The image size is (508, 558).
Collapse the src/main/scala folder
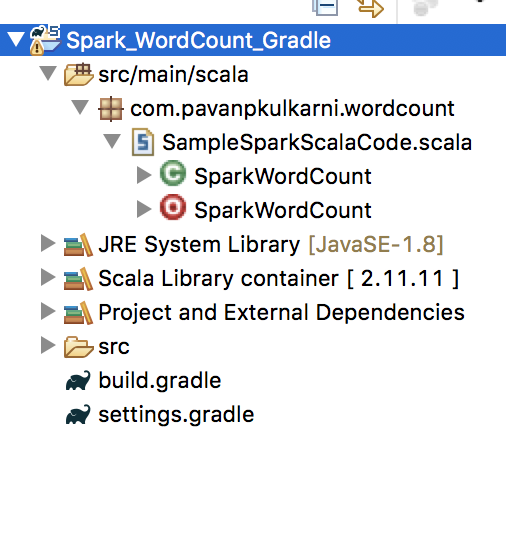click(x=48, y=73)
